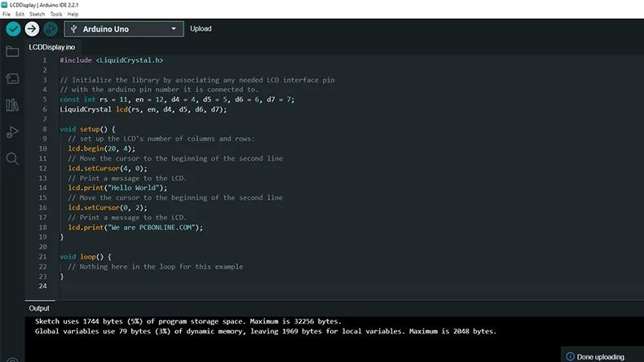Open the Help menu

[73, 14]
